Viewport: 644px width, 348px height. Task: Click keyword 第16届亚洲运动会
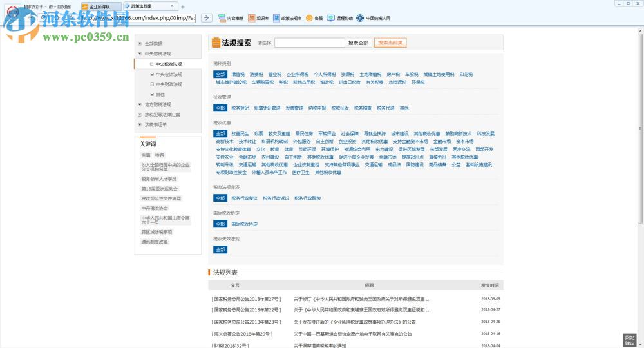pos(159,189)
